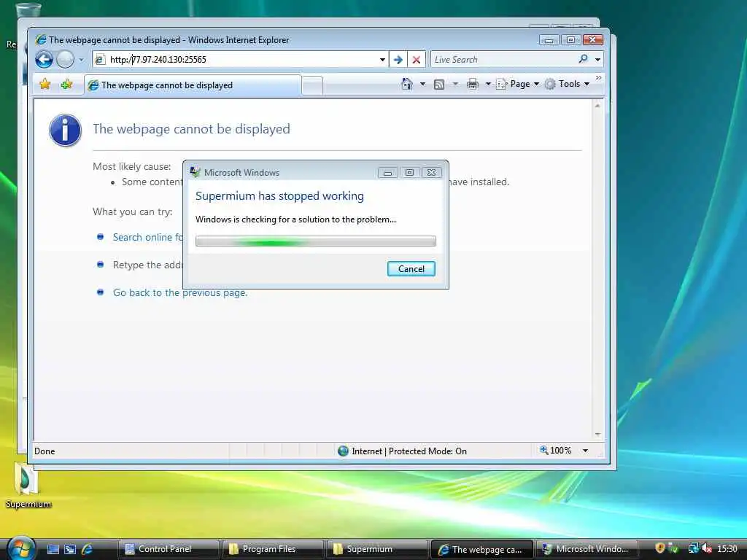
Task: Open the Page menu
Action: coord(518,84)
